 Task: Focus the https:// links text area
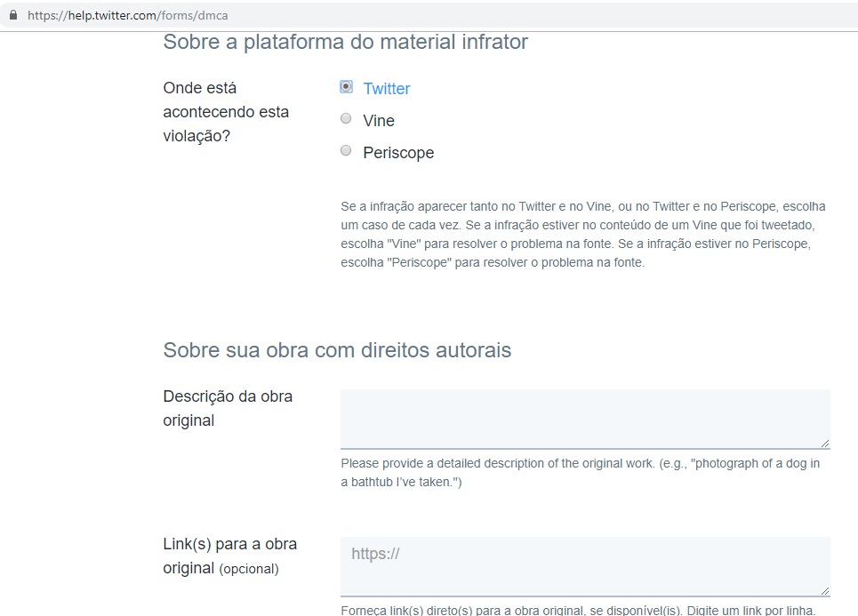point(584,566)
